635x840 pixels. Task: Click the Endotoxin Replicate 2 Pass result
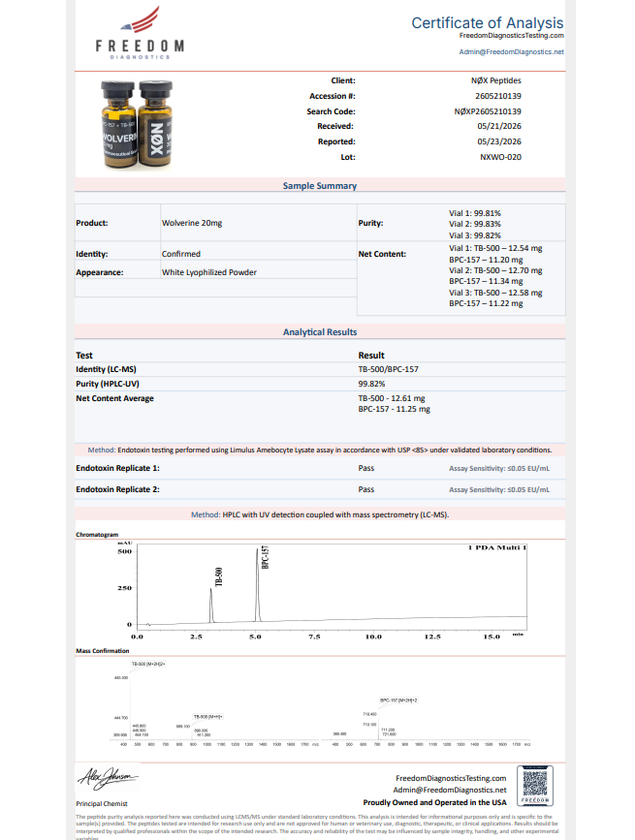click(366, 489)
